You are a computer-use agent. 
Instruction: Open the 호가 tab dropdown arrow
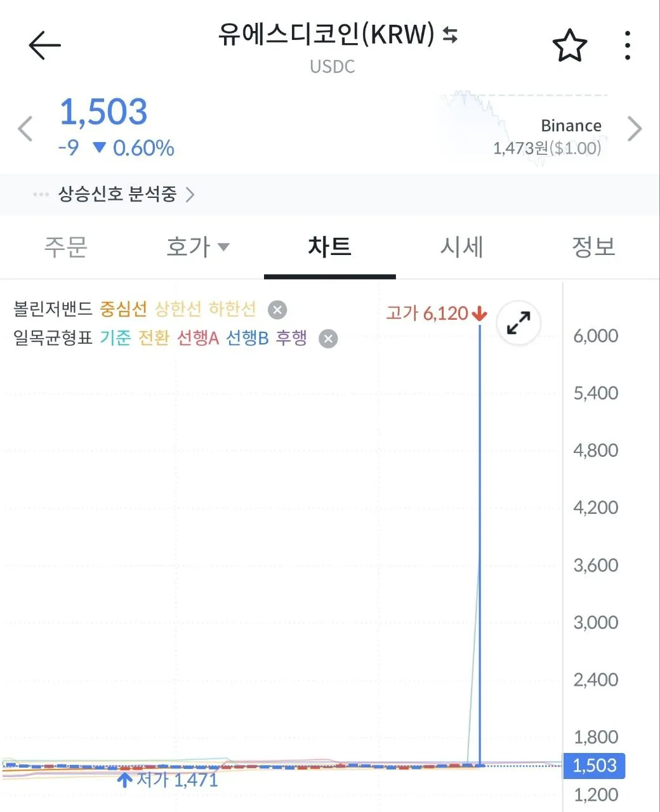(223, 247)
